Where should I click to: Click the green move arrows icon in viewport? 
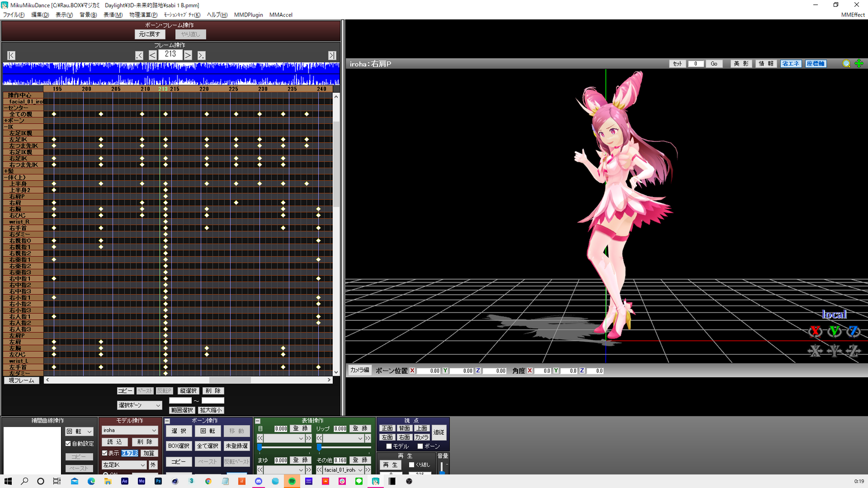coord(859,64)
